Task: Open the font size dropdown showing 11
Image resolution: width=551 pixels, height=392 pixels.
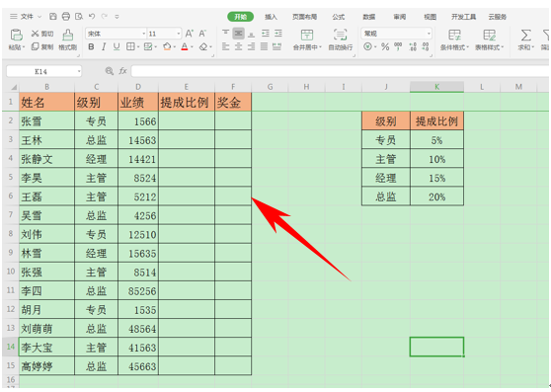Action: pos(179,34)
